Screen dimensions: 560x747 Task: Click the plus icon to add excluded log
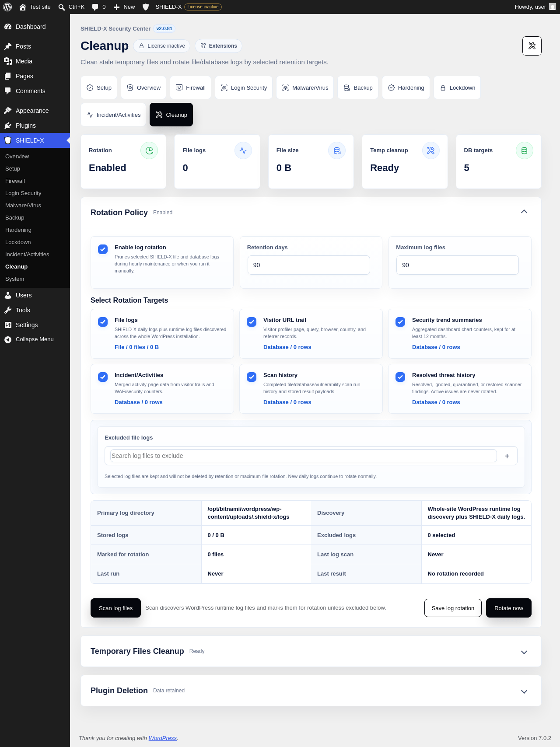tap(507, 456)
